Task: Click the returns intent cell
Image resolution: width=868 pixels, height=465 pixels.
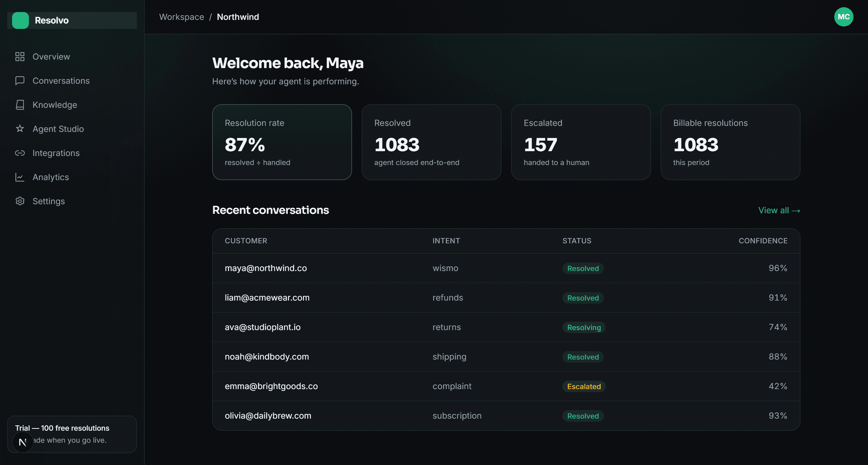Action: pos(446,327)
